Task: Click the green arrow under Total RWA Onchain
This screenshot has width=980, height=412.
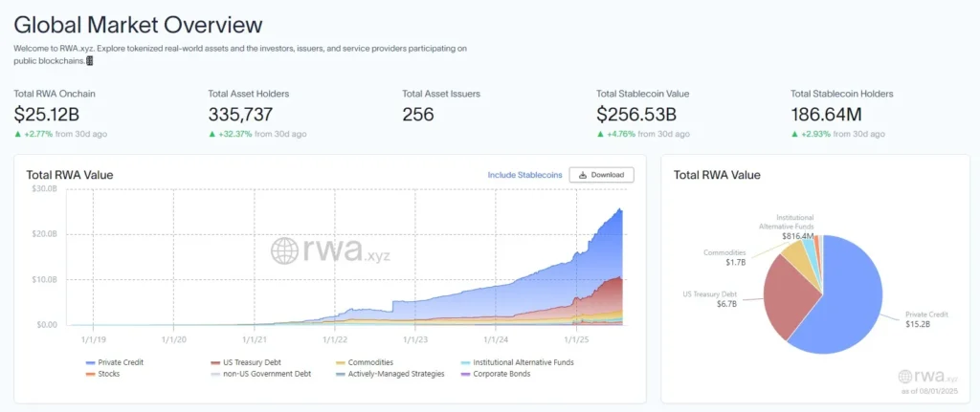Action: (x=17, y=135)
